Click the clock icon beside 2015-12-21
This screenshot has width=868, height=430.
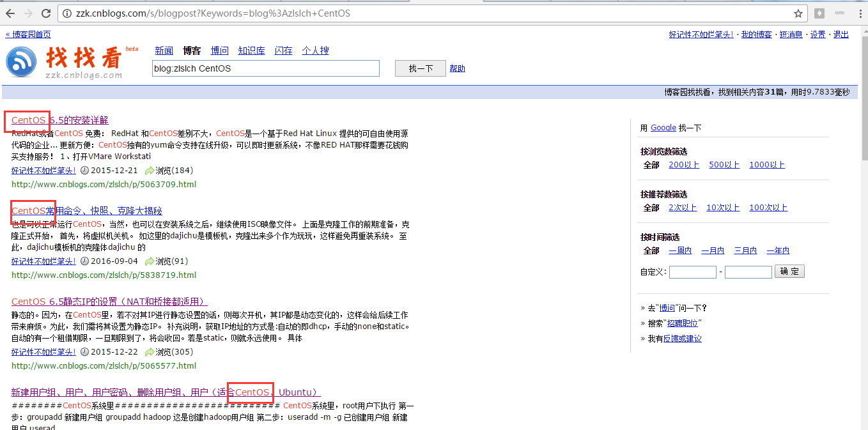click(84, 171)
